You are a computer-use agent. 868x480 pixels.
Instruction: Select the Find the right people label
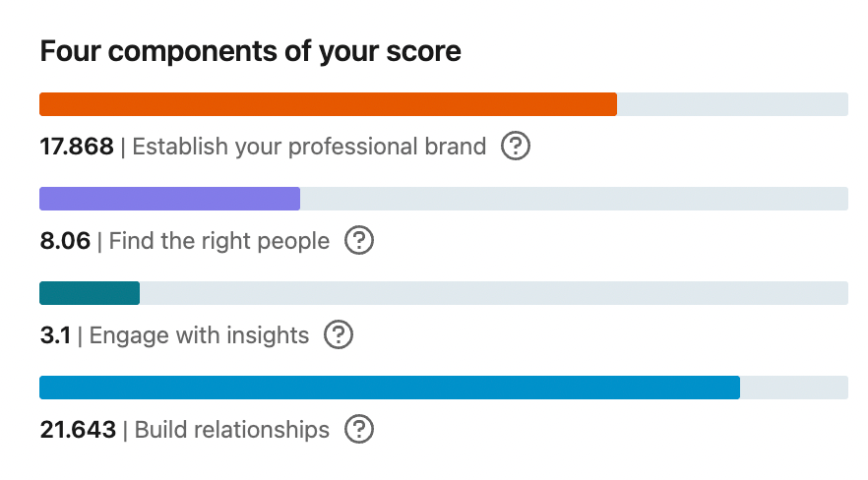[x=219, y=241]
